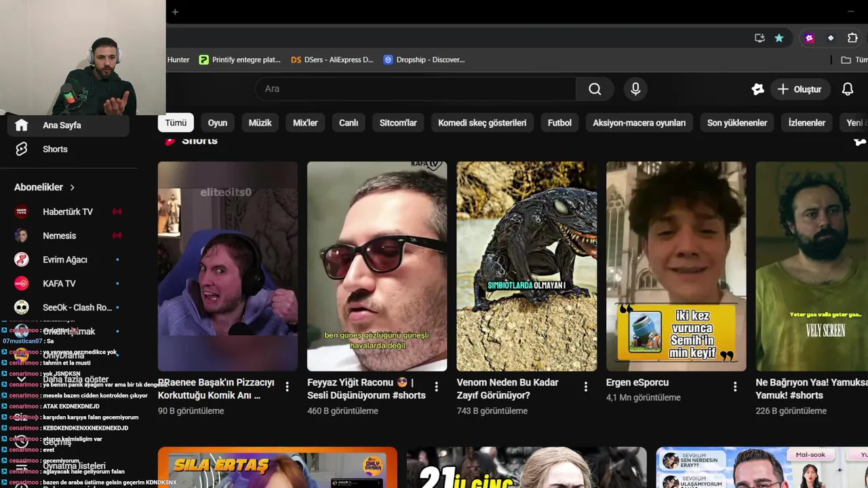Open the Sevgilim Sen Nerdesin video thumbnail
This screenshot has height=488, width=868.
click(x=762, y=468)
